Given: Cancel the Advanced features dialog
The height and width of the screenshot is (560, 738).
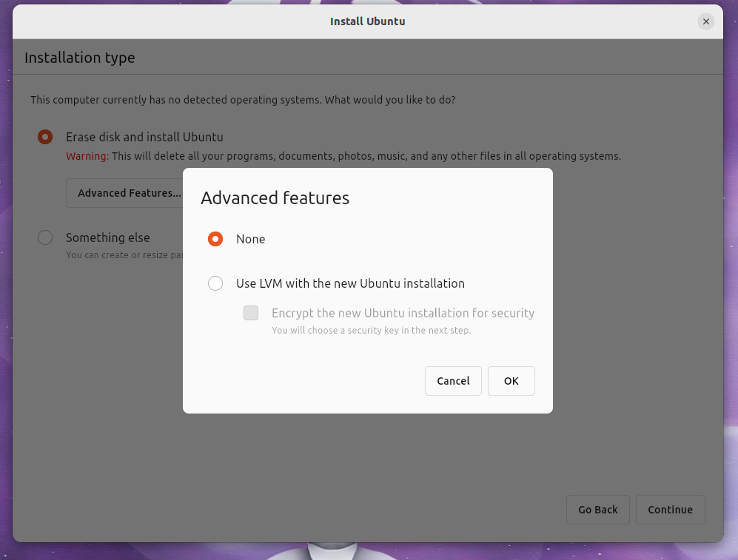Looking at the screenshot, I should pos(453,380).
